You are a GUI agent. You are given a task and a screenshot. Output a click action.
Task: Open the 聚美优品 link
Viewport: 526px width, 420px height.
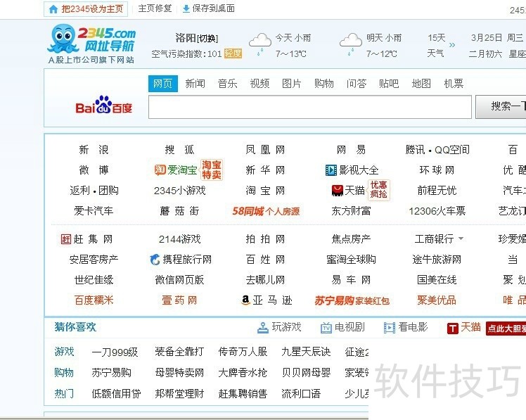click(437, 300)
